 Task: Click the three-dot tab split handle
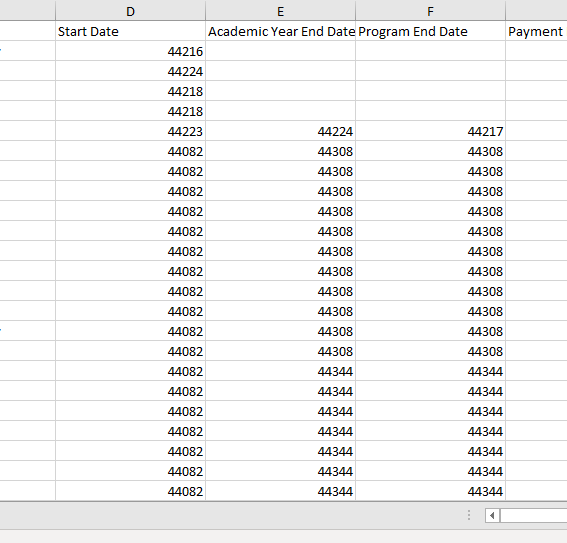coord(469,515)
